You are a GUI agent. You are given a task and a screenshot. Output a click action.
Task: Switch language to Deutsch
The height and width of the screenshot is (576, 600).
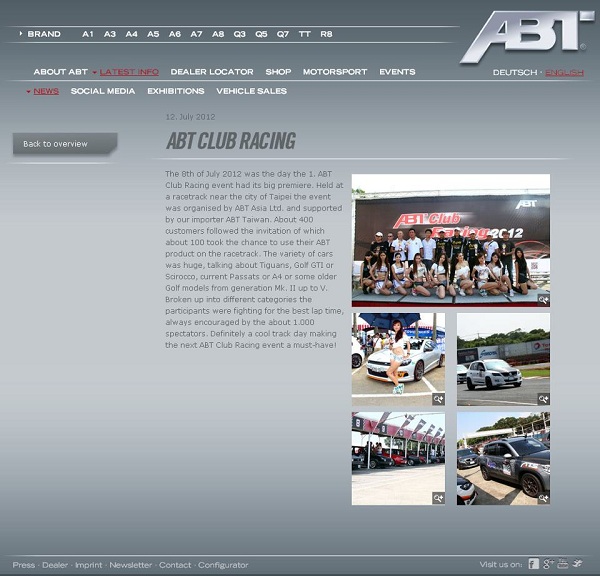514,73
